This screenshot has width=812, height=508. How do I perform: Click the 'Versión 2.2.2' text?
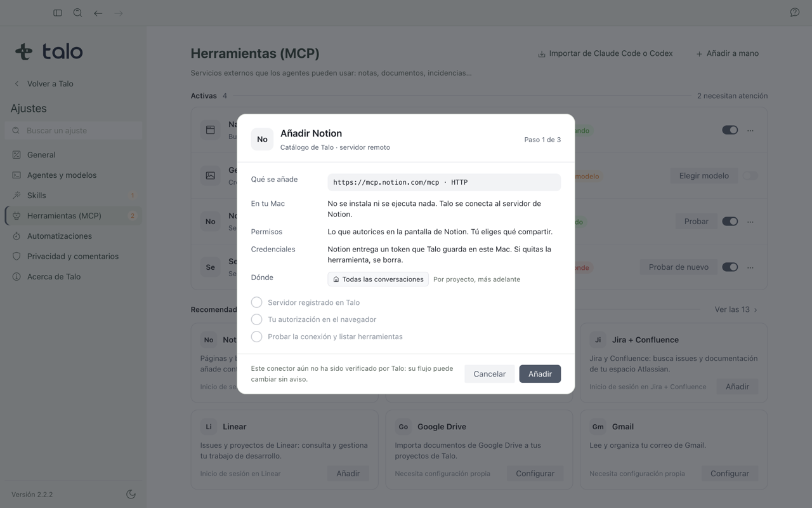tap(32, 494)
